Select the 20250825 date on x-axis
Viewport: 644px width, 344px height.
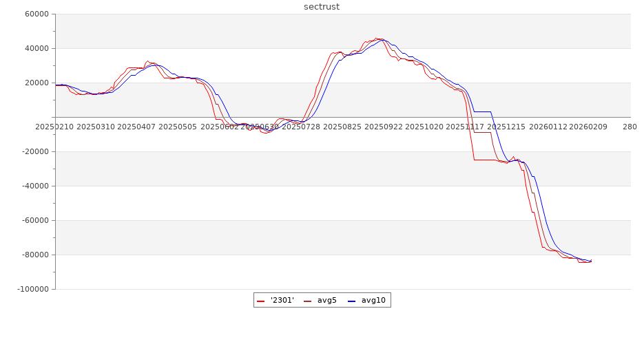click(x=342, y=127)
